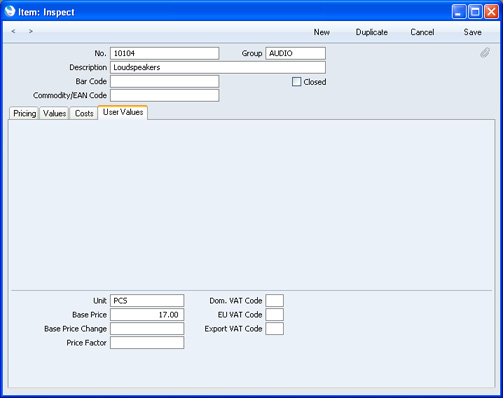Image resolution: width=503 pixels, height=398 pixels.
Task: Close the Item: Inspect window
Action: (491, 12)
